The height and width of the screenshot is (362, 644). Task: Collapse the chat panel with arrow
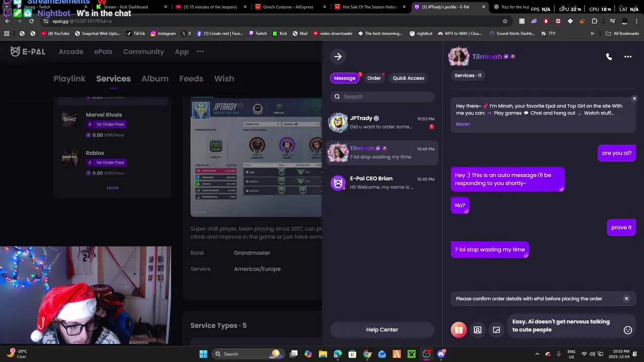click(338, 57)
